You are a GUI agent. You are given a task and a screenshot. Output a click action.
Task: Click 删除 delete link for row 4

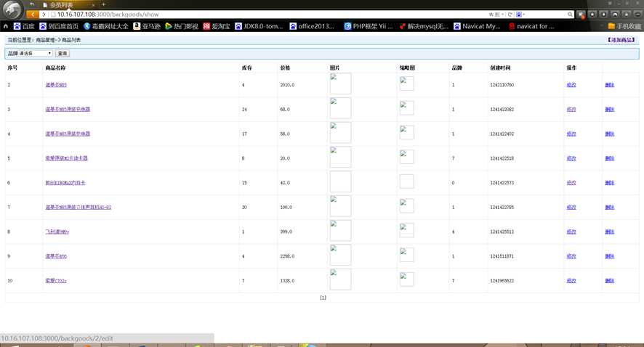coord(610,134)
